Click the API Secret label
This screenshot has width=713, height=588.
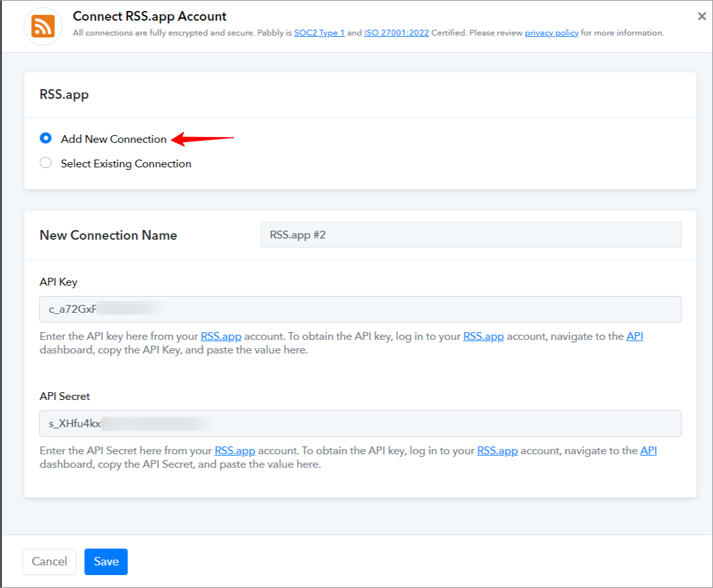[65, 396]
